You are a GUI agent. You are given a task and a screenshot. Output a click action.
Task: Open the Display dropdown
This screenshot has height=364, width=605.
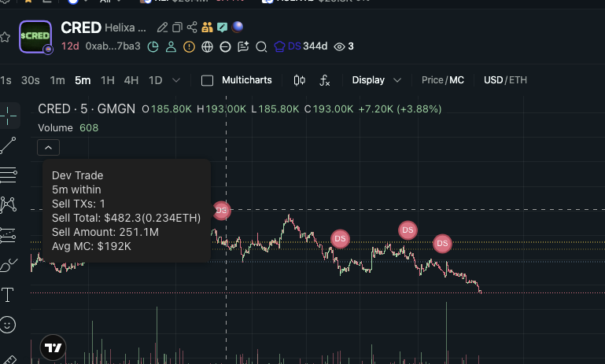pyautogui.click(x=377, y=80)
